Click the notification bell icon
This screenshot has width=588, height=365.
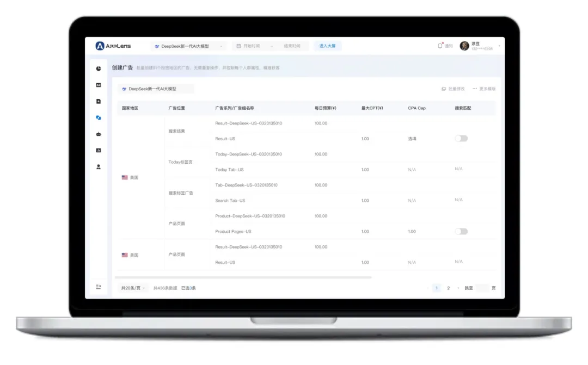440,46
